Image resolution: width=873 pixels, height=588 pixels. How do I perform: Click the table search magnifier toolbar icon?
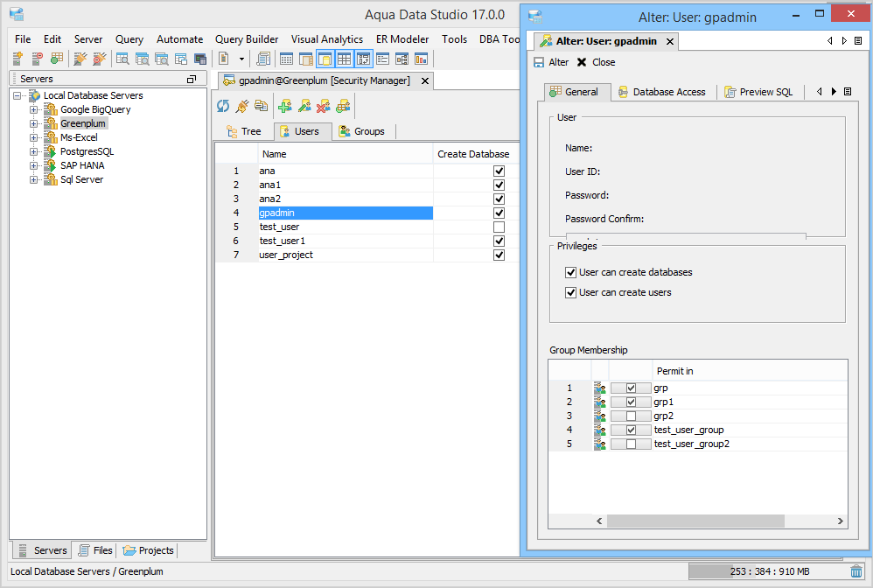tap(122, 59)
